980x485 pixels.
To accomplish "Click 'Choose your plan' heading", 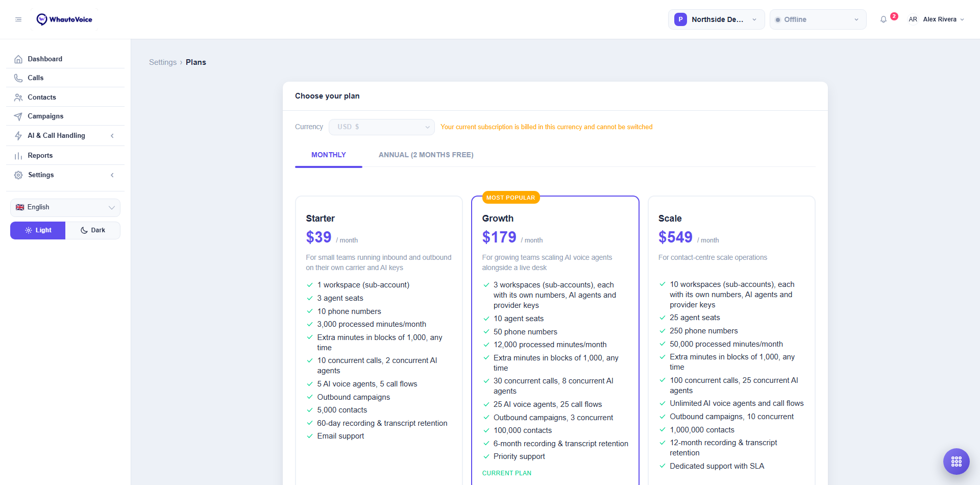I will 327,96.
